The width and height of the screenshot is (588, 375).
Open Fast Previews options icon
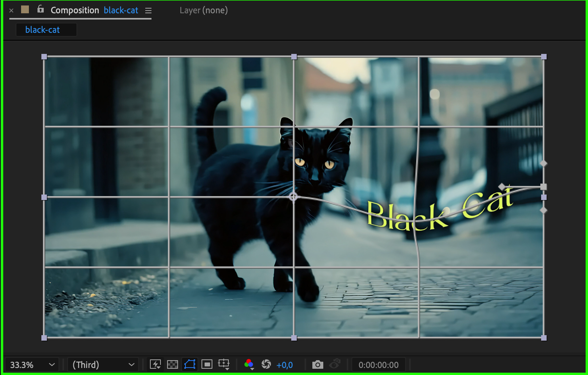pos(155,364)
